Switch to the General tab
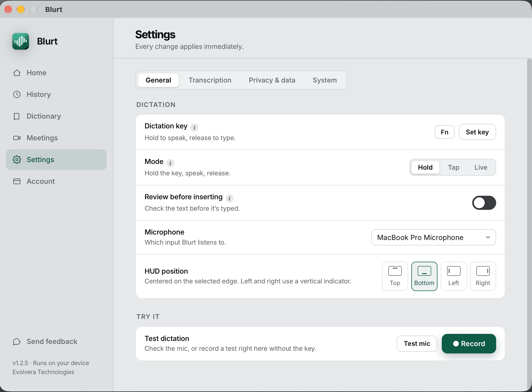 [158, 80]
